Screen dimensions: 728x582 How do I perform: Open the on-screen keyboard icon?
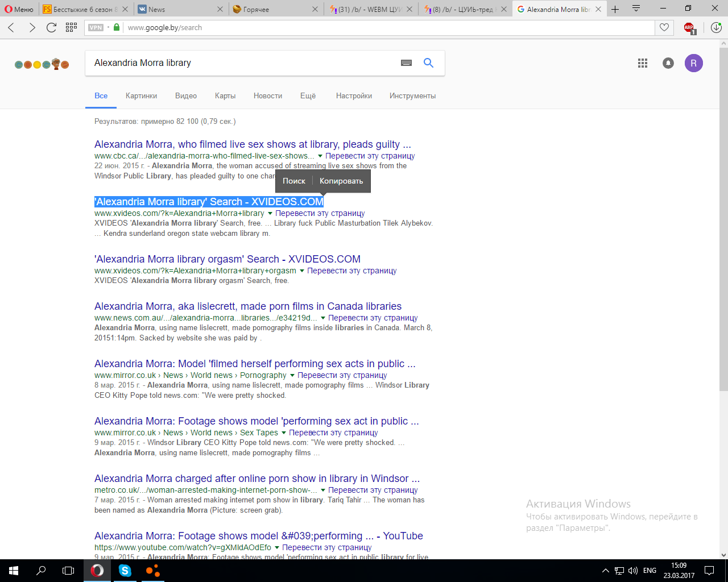406,63
